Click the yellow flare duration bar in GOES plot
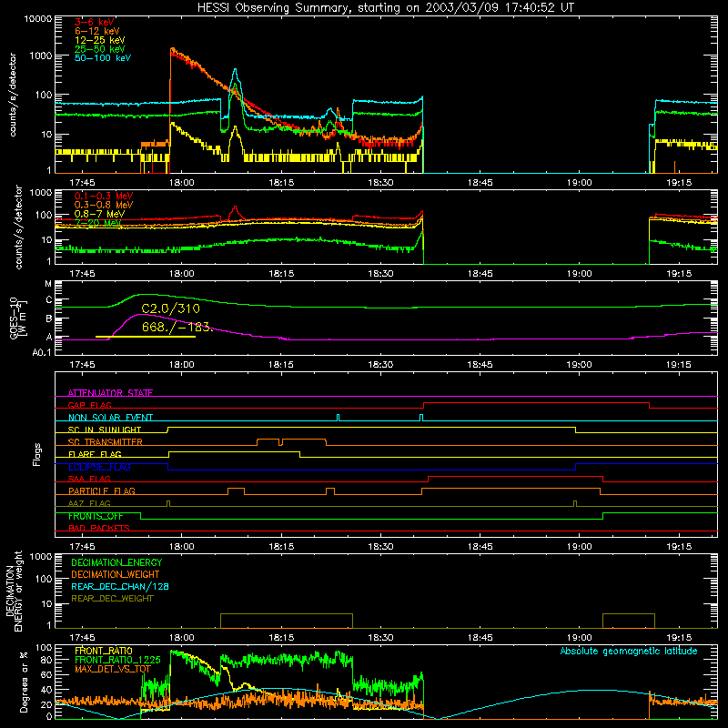The height and width of the screenshot is (728, 728). point(146,337)
